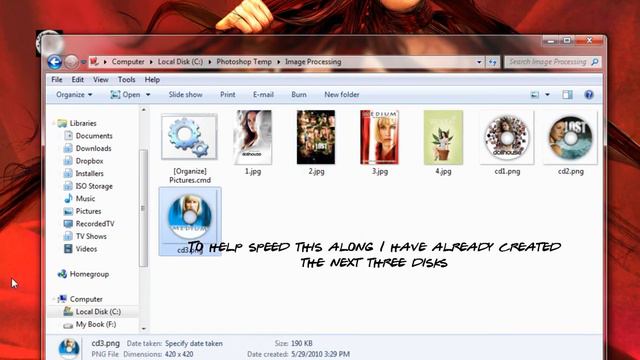
Task: Click the Forward navigation arrow button
Action: (71, 62)
